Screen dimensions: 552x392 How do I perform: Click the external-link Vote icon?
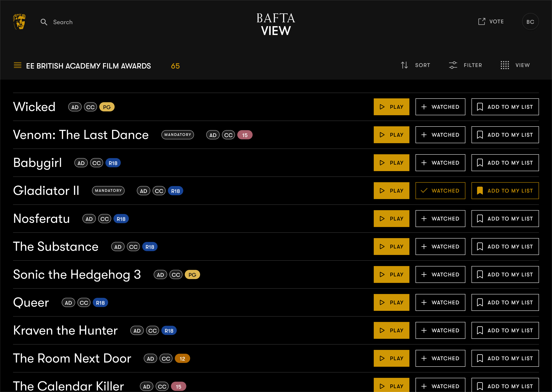(481, 21)
